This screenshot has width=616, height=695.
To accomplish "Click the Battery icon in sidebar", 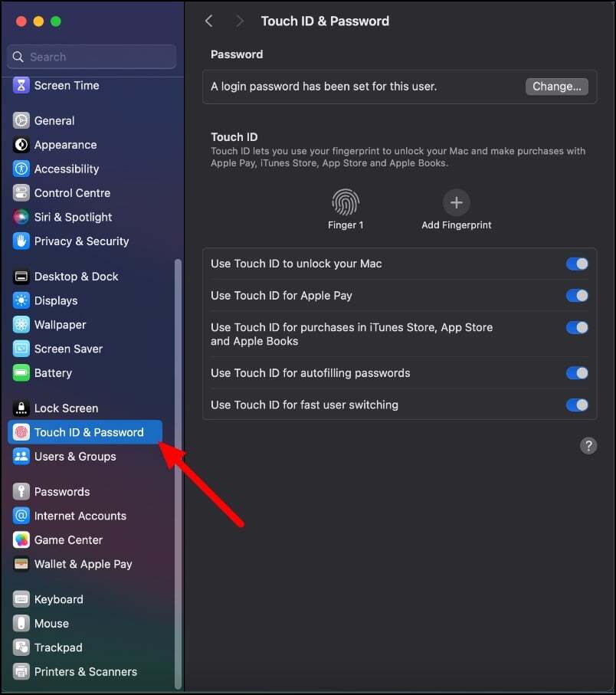I will click(x=21, y=372).
